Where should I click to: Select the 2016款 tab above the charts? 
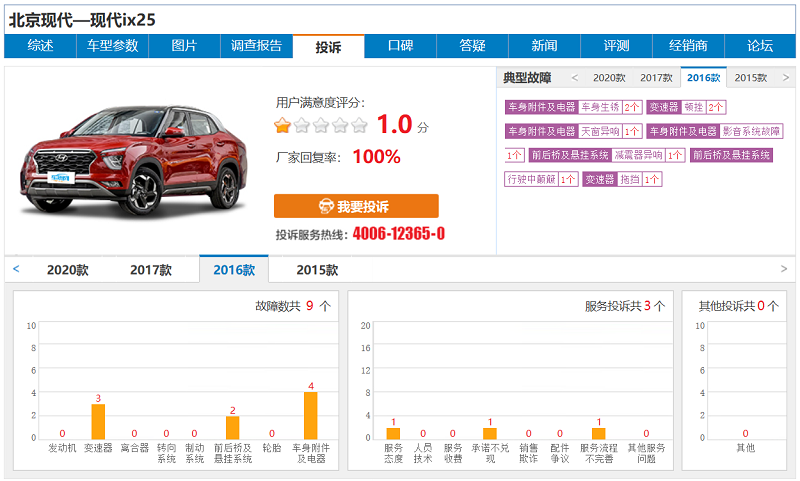(234, 269)
